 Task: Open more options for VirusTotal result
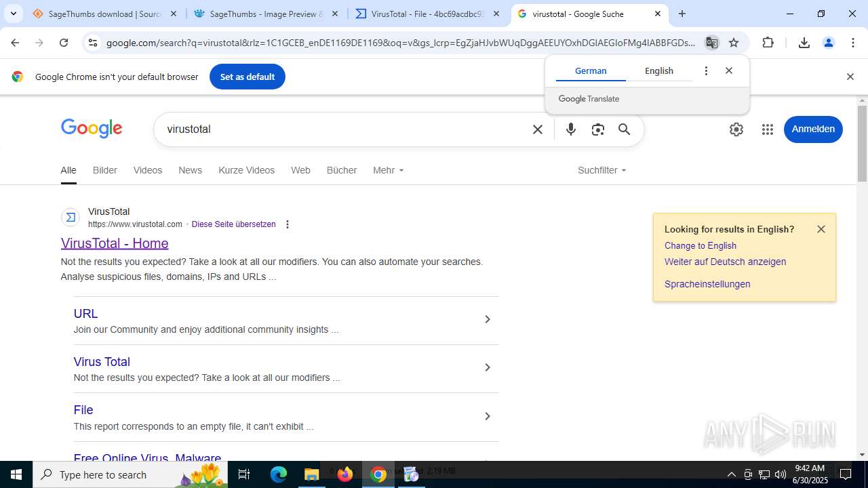point(288,224)
